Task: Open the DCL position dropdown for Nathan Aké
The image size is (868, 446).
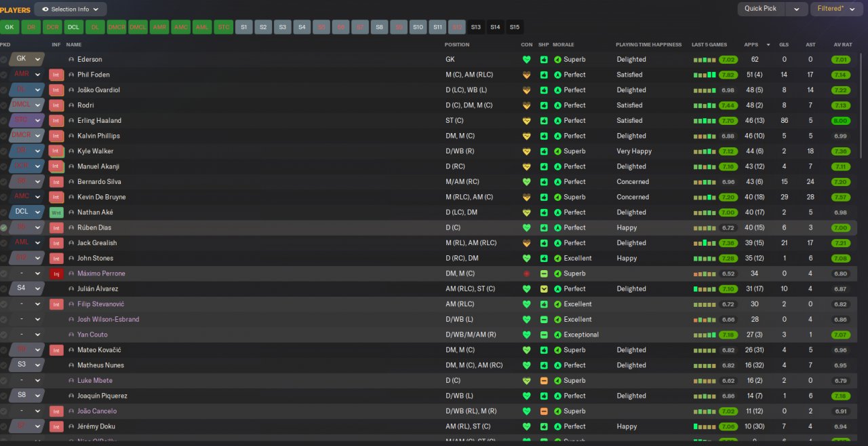Action: pos(27,212)
